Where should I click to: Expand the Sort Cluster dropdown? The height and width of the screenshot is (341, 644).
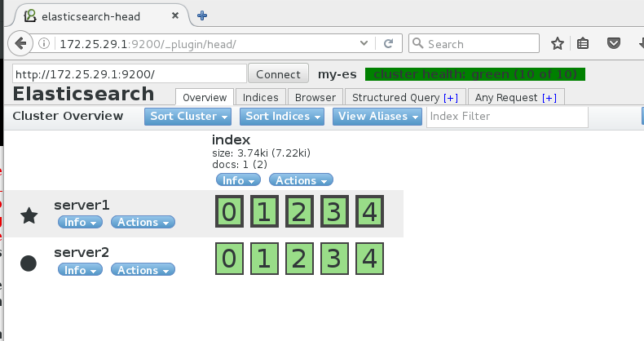[x=187, y=117]
